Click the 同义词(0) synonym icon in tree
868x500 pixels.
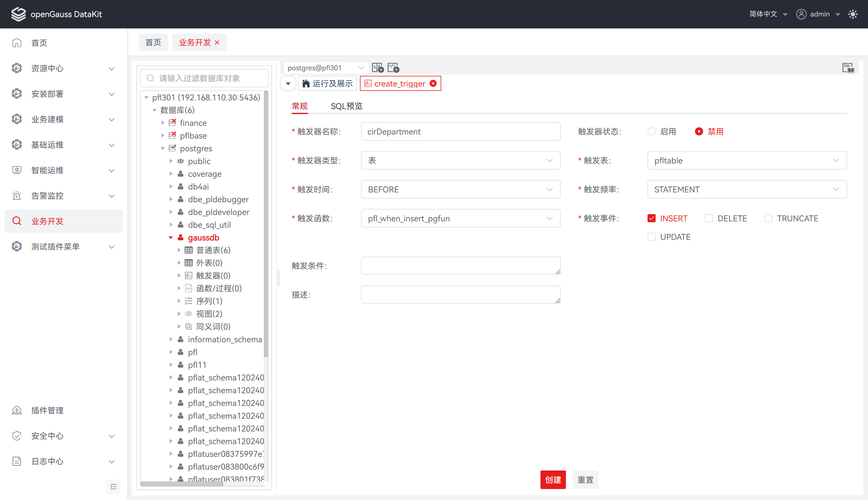tap(189, 326)
